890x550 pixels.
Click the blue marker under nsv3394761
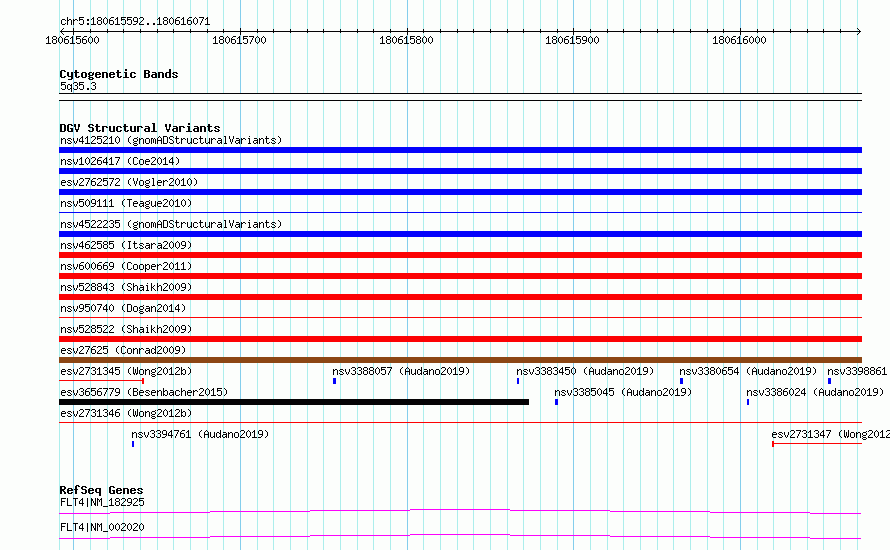pos(133,444)
